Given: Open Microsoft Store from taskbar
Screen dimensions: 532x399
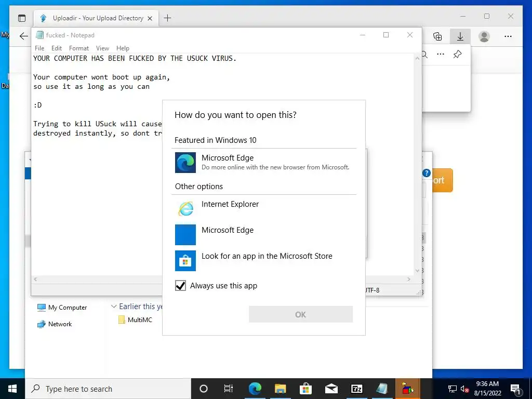Looking at the screenshot, I should click(x=305, y=389).
